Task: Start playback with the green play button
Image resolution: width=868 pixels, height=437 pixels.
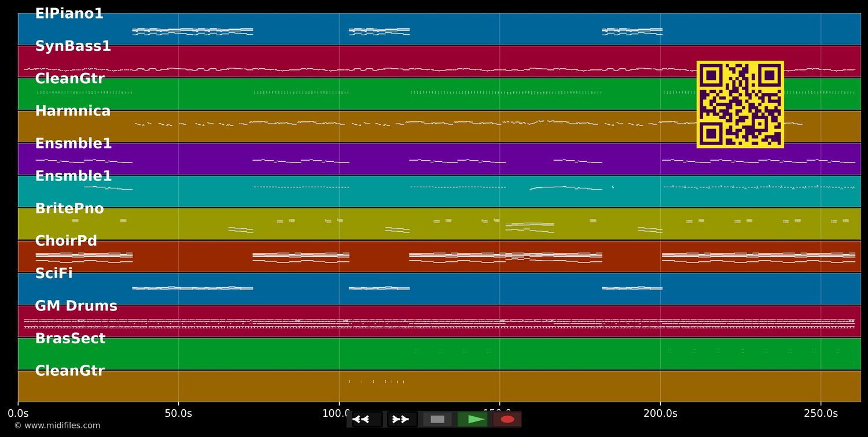Action: click(472, 419)
